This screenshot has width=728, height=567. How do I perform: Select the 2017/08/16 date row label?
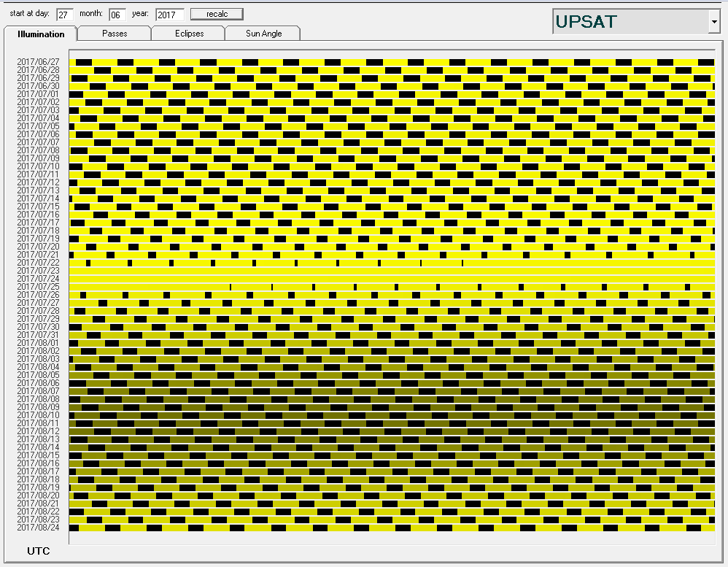coord(39,463)
